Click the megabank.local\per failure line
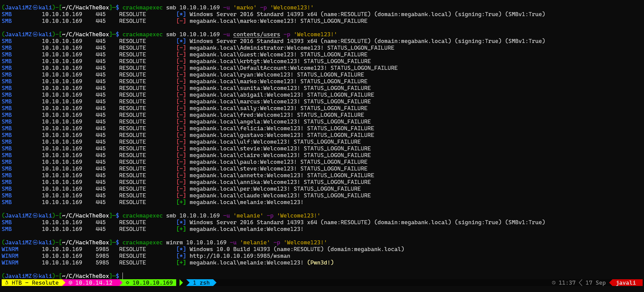 tap(275, 189)
